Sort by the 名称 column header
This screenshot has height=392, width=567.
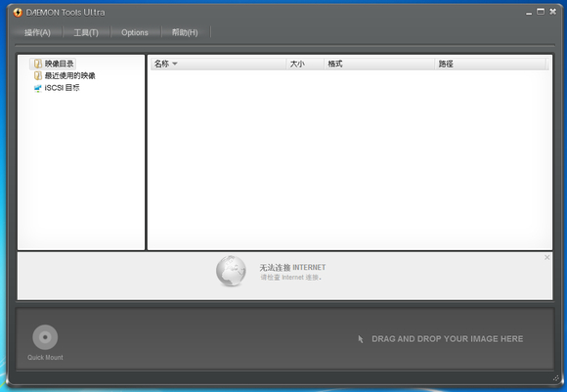coord(218,64)
